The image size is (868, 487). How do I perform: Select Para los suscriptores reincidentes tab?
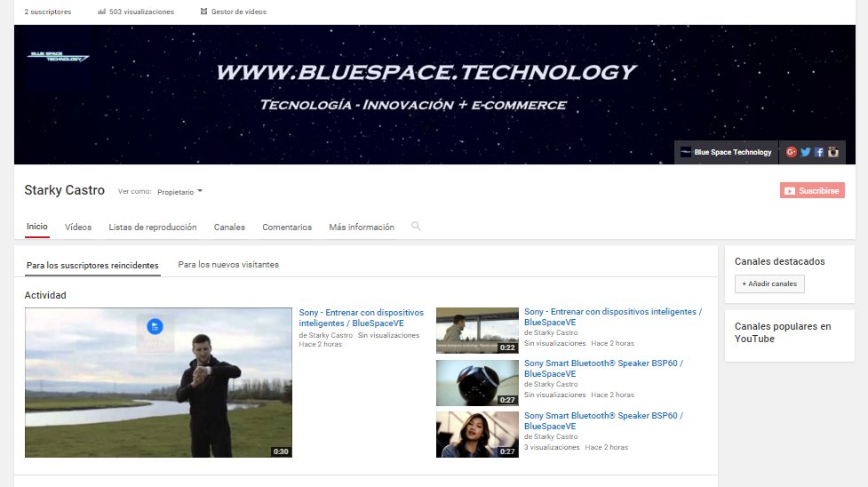point(92,266)
